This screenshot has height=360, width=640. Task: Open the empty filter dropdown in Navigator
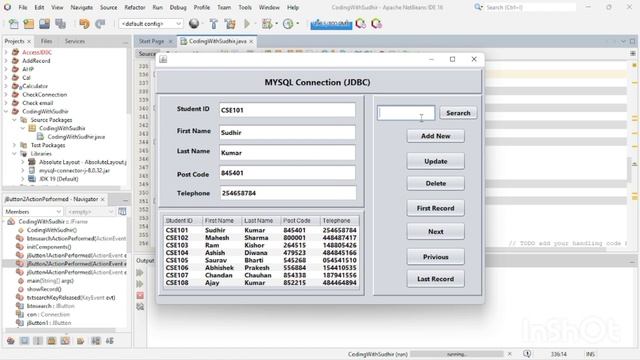(x=90, y=211)
